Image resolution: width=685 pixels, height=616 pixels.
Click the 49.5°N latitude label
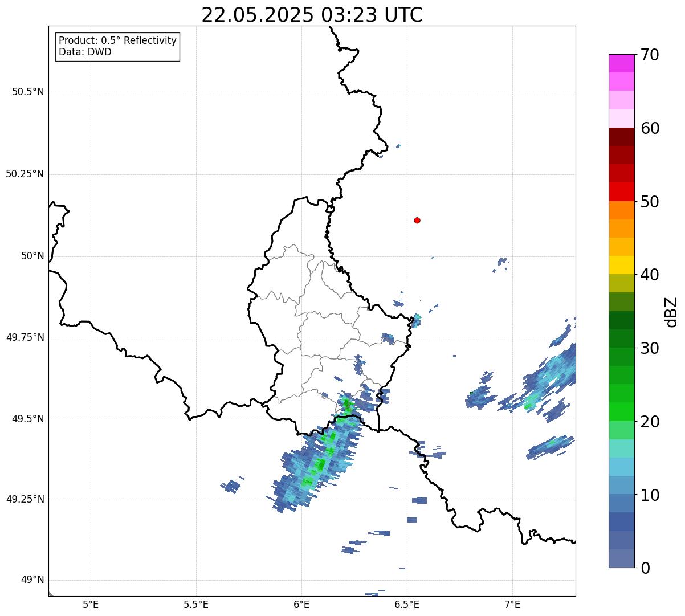(28, 419)
